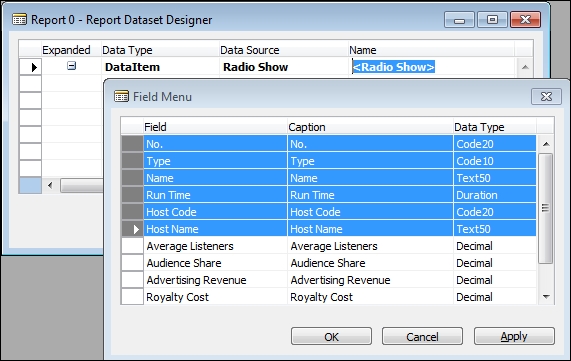Click the Royalty Cost caption cell
This screenshot has width=571, height=361.
coord(370,297)
